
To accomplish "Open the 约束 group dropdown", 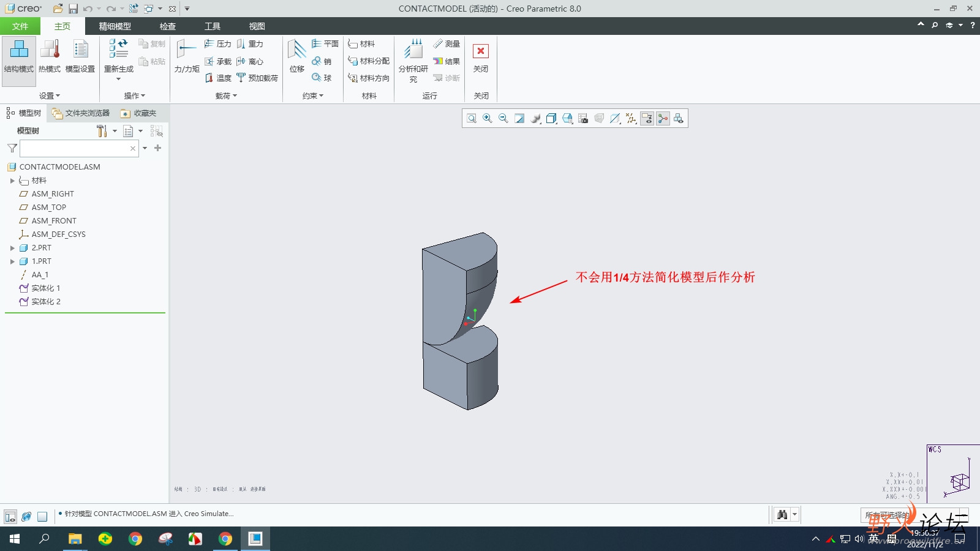I will pos(312,96).
